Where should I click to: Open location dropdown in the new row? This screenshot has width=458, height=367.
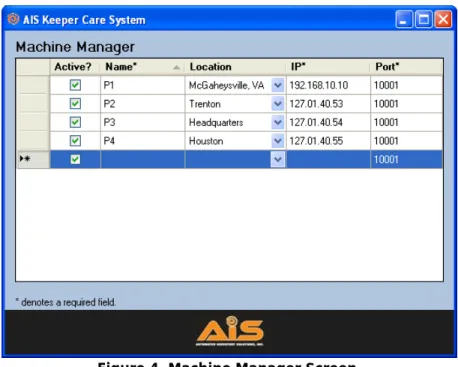click(x=278, y=159)
